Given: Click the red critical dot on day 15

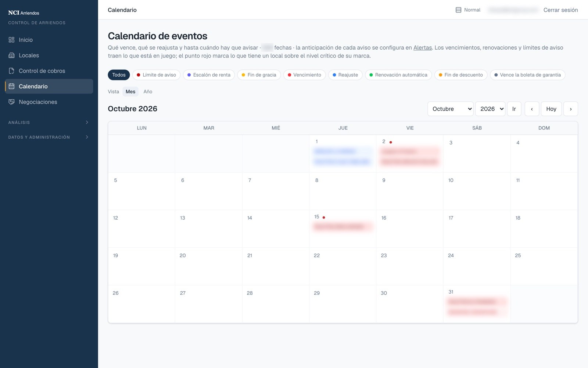Looking at the screenshot, I should point(324,217).
